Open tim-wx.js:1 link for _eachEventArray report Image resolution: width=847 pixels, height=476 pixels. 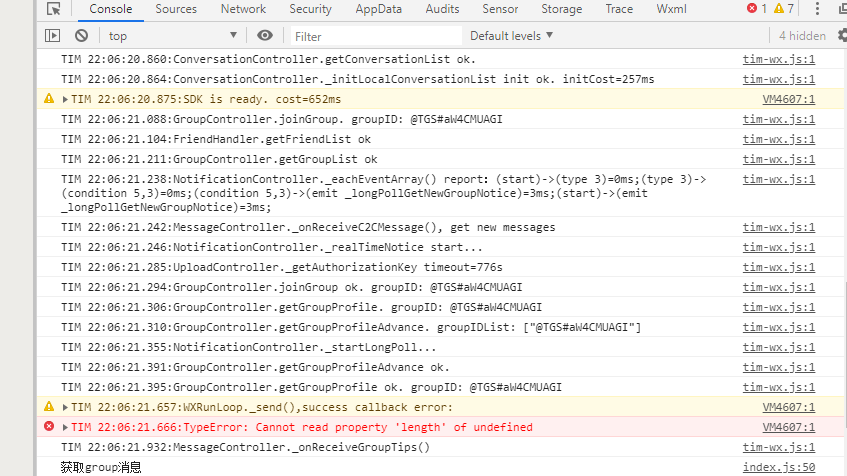coord(778,179)
